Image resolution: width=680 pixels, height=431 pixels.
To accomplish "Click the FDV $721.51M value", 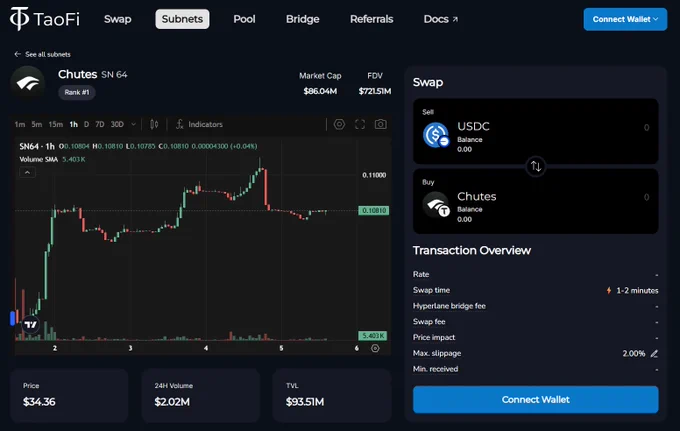I will 375,91.
